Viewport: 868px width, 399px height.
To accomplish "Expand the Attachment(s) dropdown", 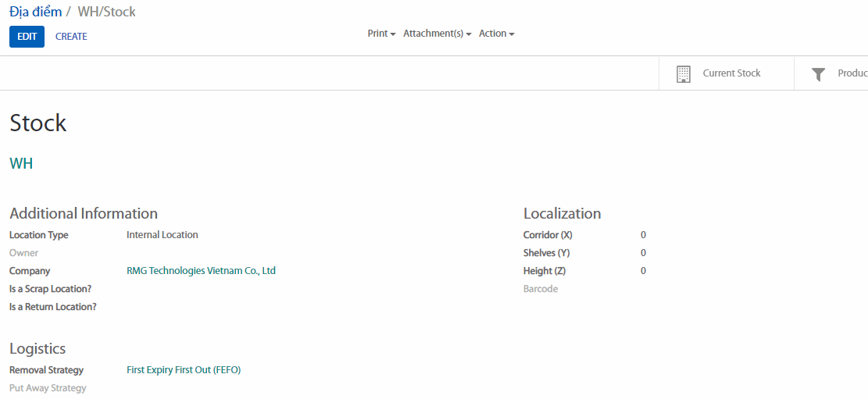I will [x=437, y=34].
